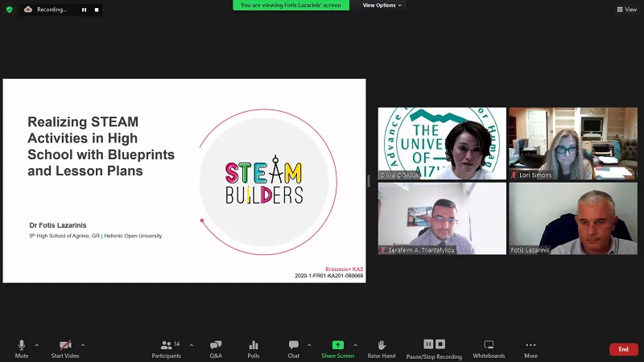Expand audio settings arrow beside Mute

pos(37,345)
